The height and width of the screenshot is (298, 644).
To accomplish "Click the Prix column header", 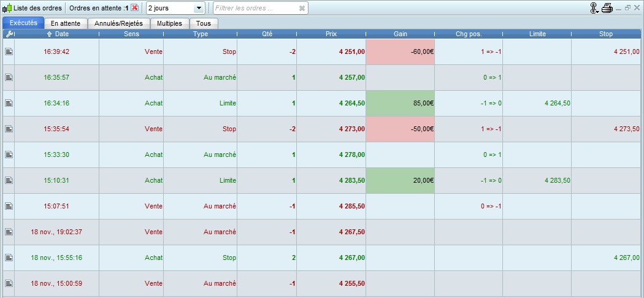I will tap(331, 34).
